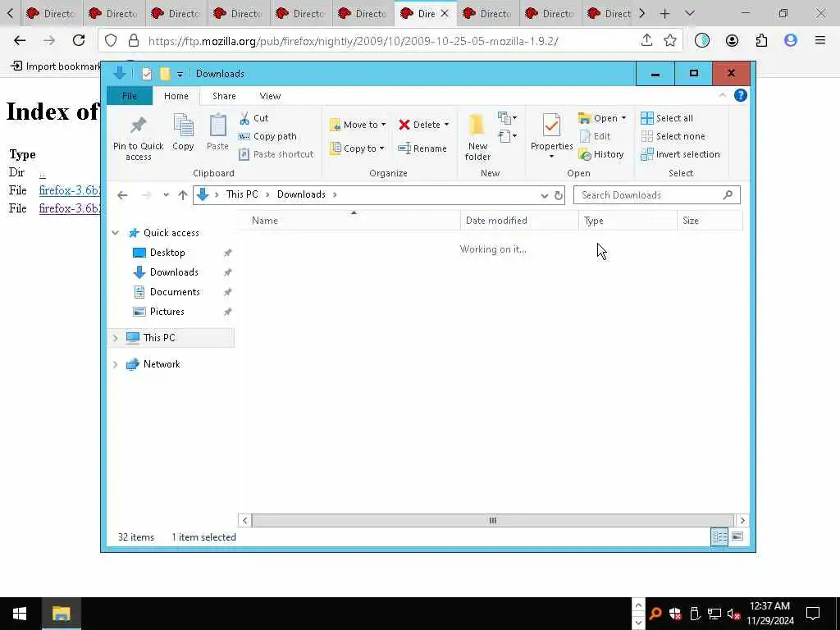
Task: Open Firefox extensions puzzle icon
Action: tap(761, 40)
